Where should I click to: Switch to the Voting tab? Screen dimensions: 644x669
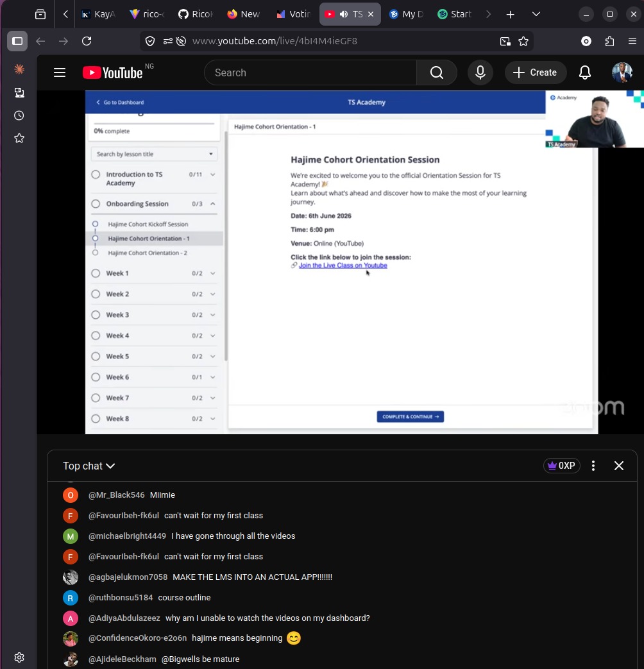pos(294,14)
